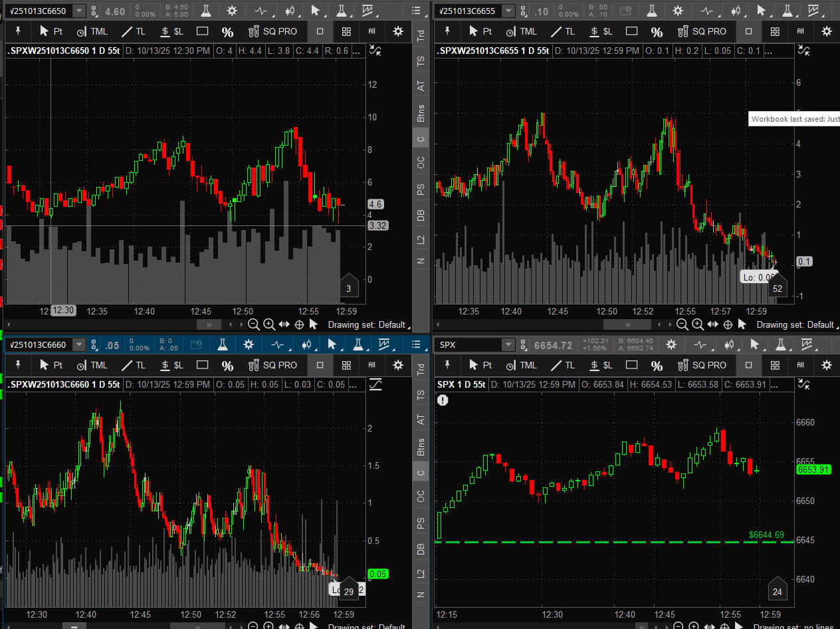Zoom in using the plus magnifier under the C6655 chart
Image resolution: width=840 pixels, height=629 pixels.
(697, 324)
